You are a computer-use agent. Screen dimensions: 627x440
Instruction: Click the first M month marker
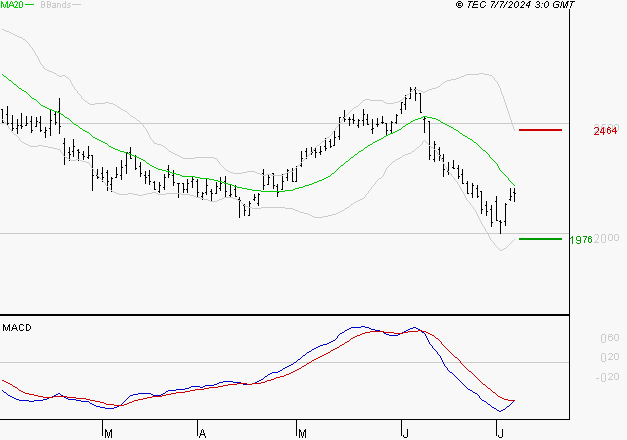point(108,434)
